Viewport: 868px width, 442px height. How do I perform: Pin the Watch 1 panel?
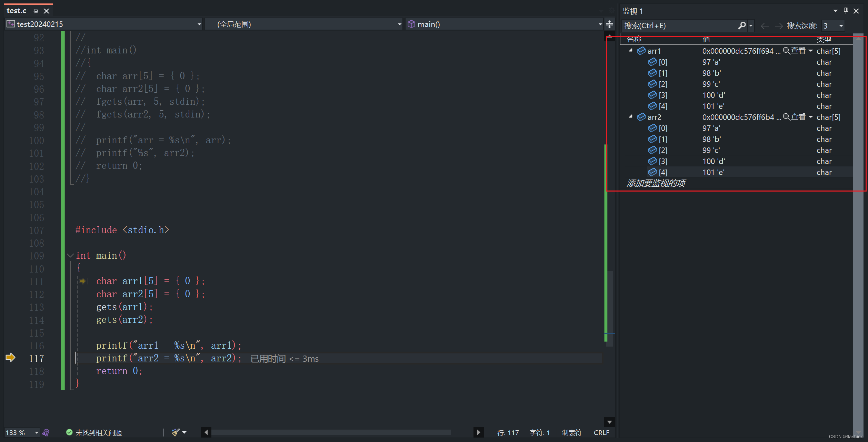pyautogui.click(x=846, y=11)
